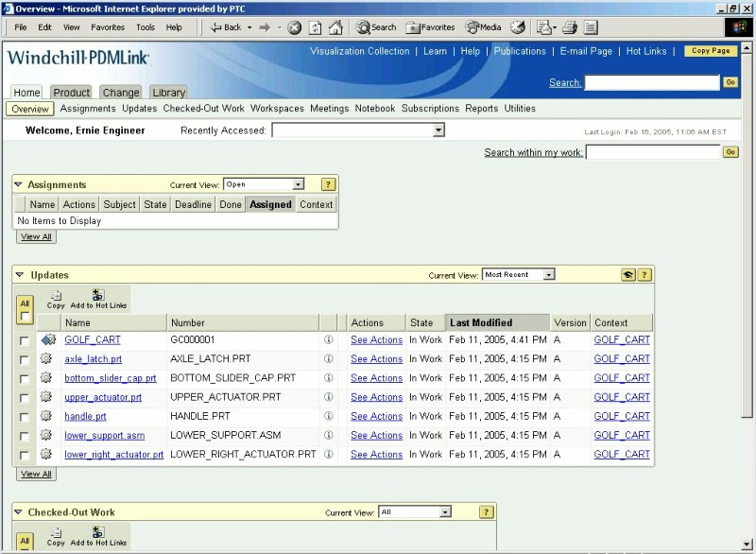Screen dimensions: 756x554
Task: Click the vertical scrollbar down arrow
Action: [x=746, y=545]
